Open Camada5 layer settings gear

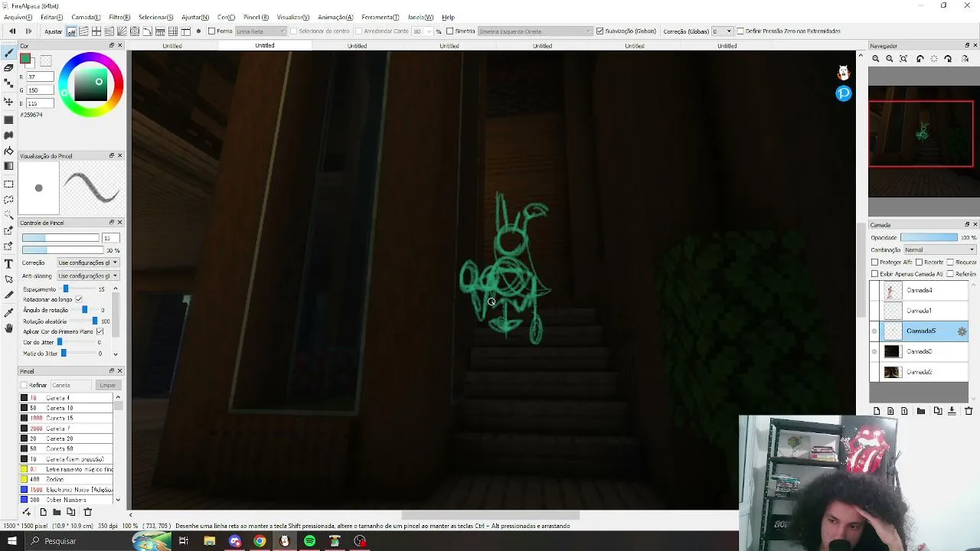pyautogui.click(x=962, y=331)
